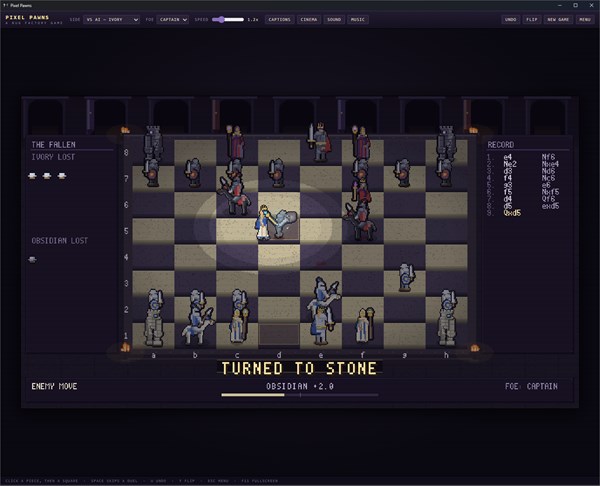Select the ivory pawn on h2

tap(447, 301)
